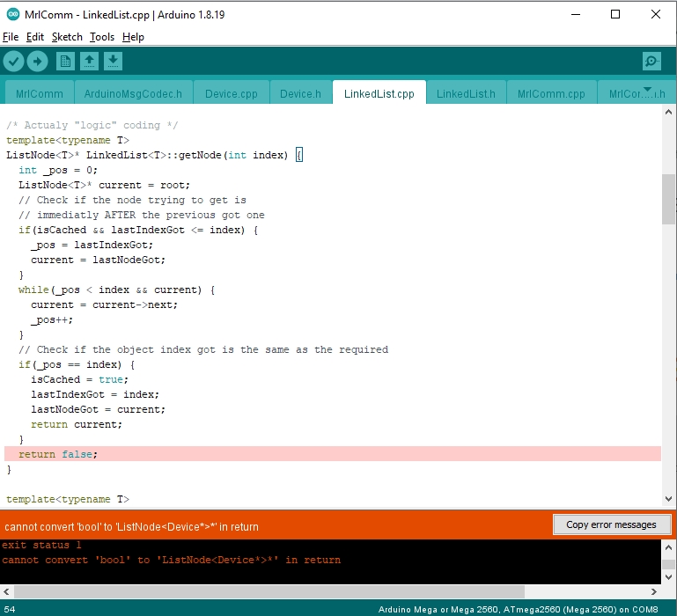Open the Edit menu

click(x=35, y=37)
